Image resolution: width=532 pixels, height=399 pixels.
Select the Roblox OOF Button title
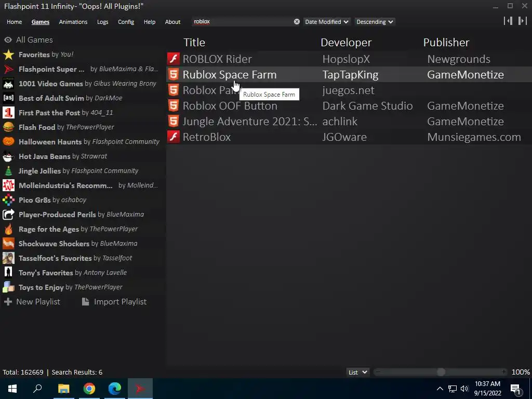click(x=230, y=106)
